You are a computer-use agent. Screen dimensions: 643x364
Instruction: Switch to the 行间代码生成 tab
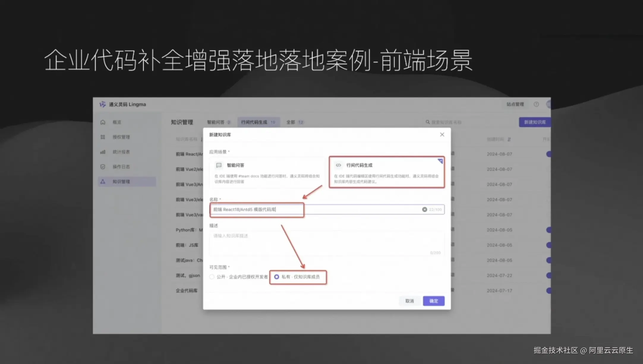pos(258,122)
